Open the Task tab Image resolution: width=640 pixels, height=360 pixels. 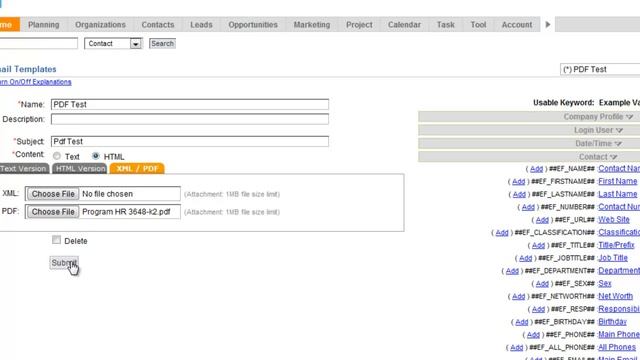(446, 24)
